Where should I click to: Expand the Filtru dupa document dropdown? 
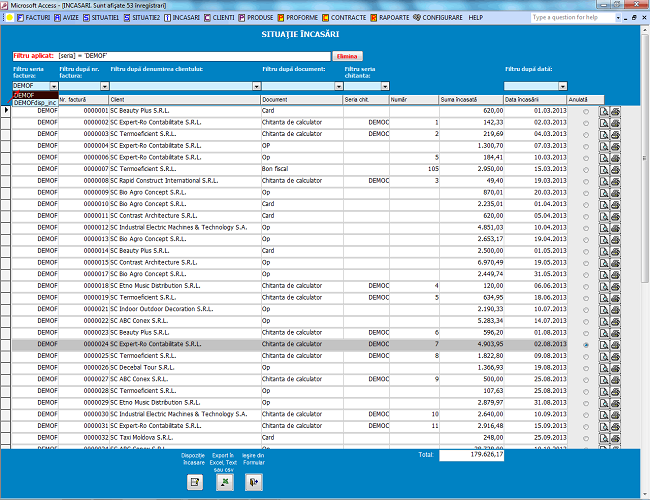coord(339,86)
